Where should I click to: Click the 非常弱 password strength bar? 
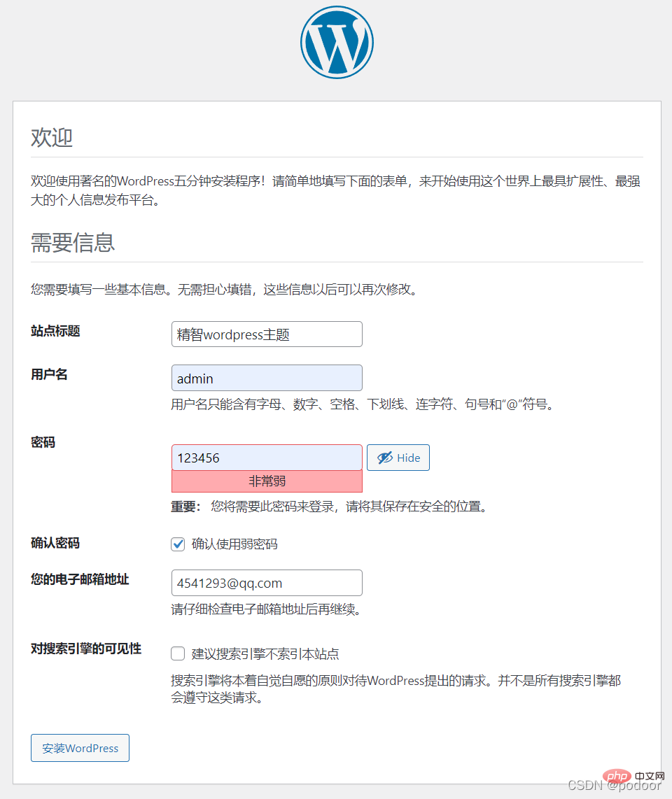tap(267, 481)
